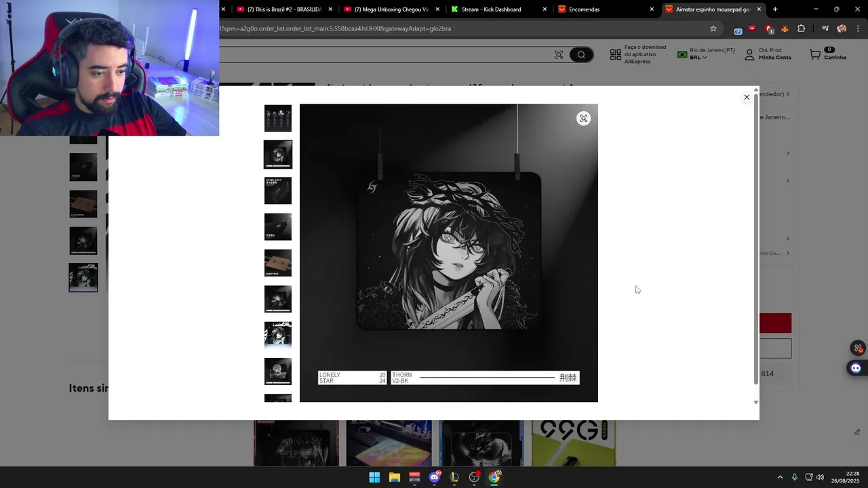Open Discord from the taskbar
Screen dimensions: 868x488
click(x=435, y=477)
